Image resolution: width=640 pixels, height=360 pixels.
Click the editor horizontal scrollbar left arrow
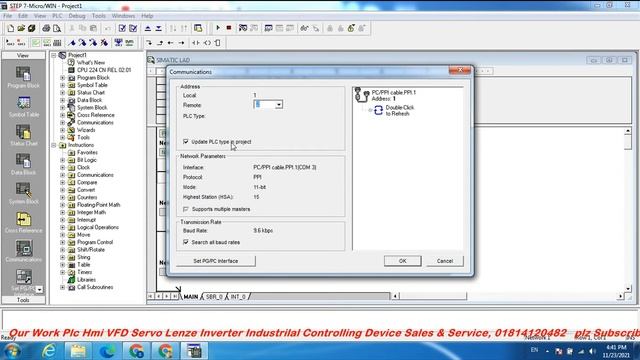[395, 296]
